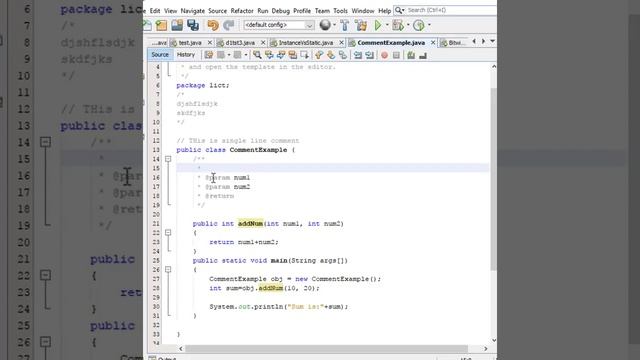Open the Navigate menu
Image resolution: width=640 pixels, height=360 pixels.
click(193, 11)
